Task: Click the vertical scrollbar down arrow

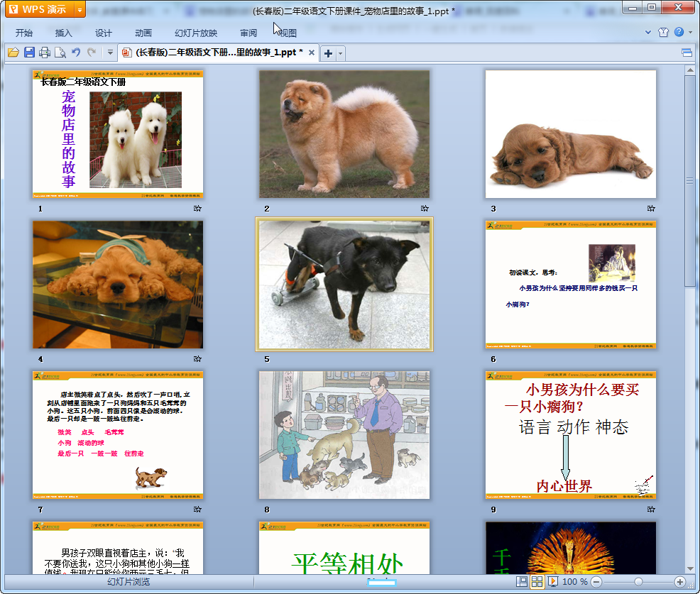Action: coord(690,569)
